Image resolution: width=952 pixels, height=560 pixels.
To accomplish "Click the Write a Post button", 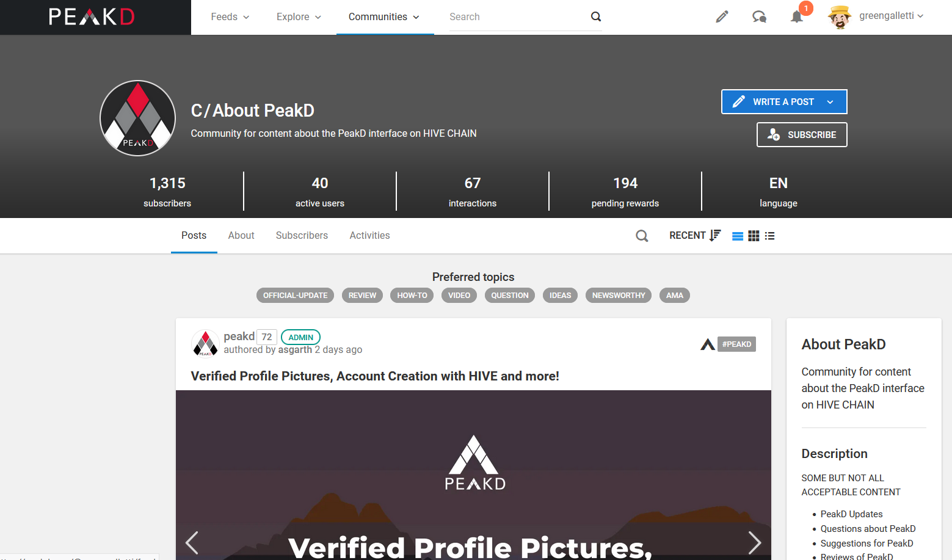I will 784,102.
